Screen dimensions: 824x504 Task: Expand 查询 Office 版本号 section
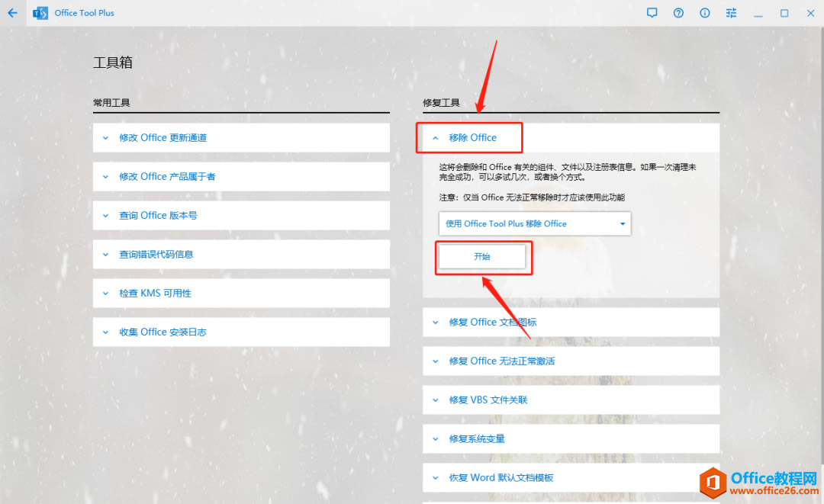click(x=241, y=216)
